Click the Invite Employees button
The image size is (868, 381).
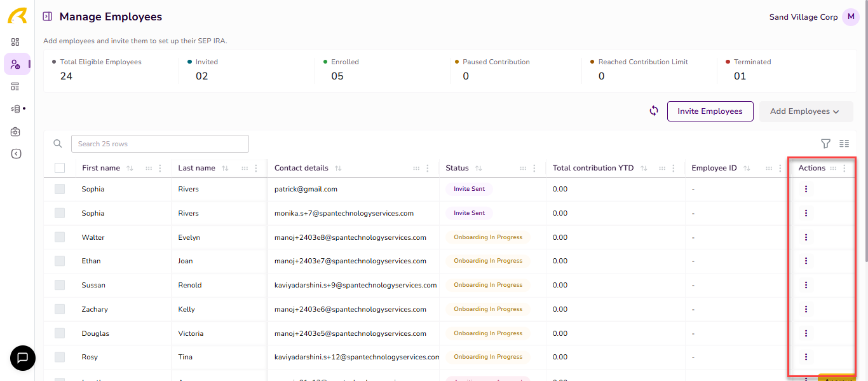coord(710,111)
